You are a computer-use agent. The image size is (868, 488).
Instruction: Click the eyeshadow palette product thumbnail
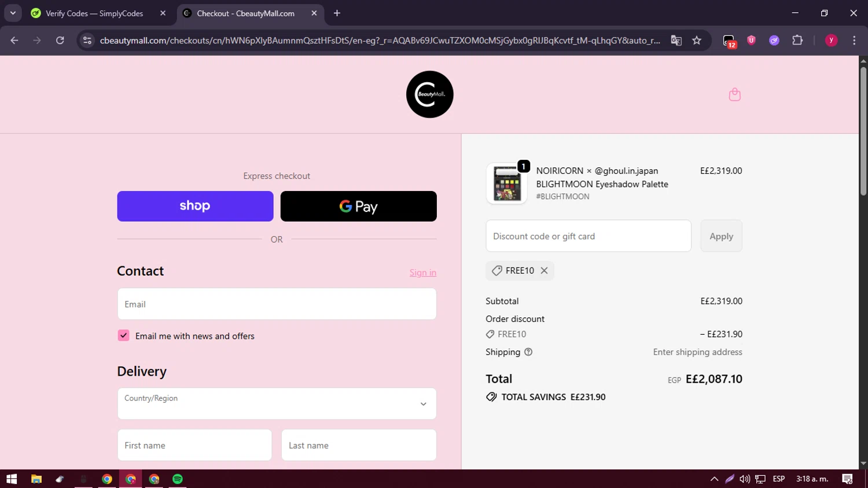click(506, 184)
